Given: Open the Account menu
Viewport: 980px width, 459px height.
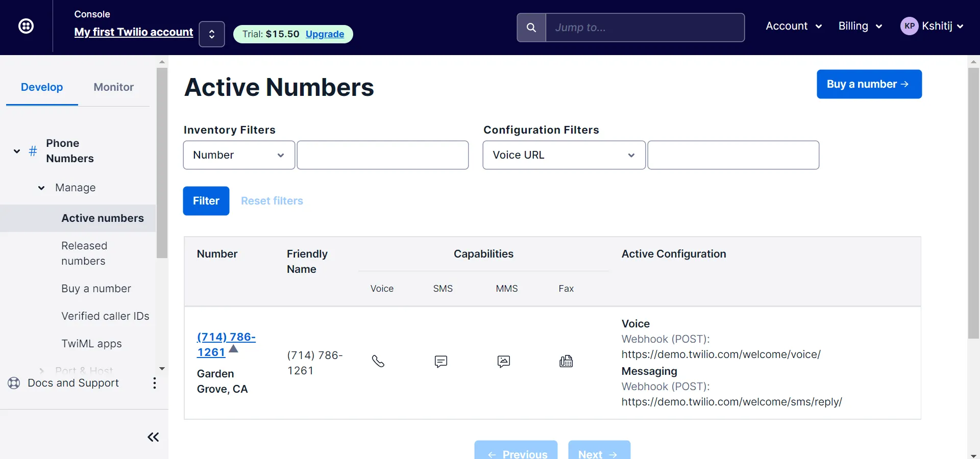Looking at the screenshot, I should (794, 26).
